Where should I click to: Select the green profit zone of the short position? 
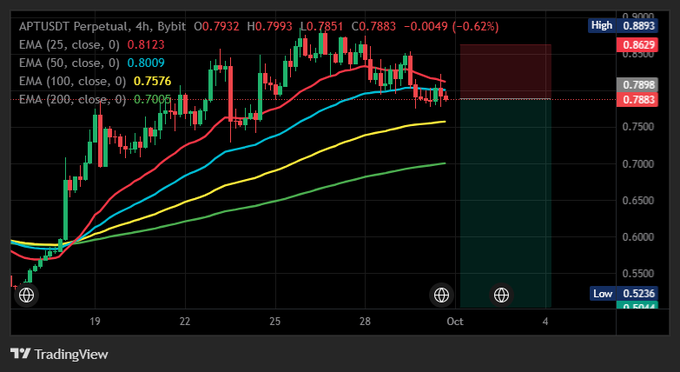pyautogui.click(x=506, y=203)
